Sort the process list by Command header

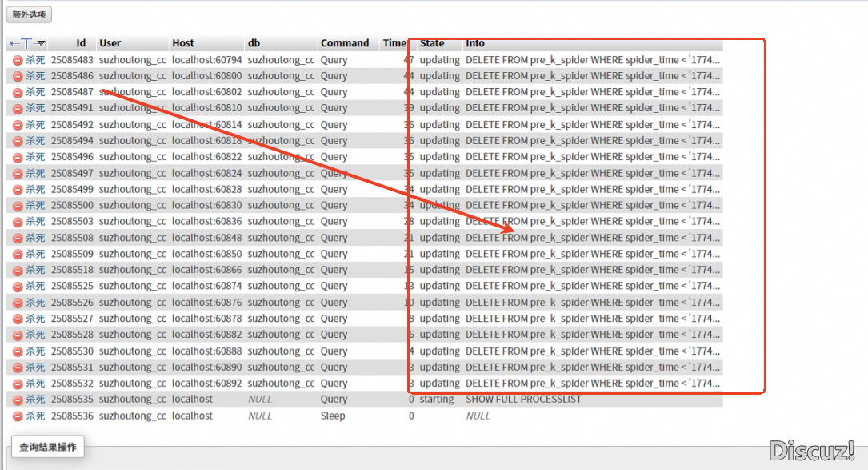[345, 43]
